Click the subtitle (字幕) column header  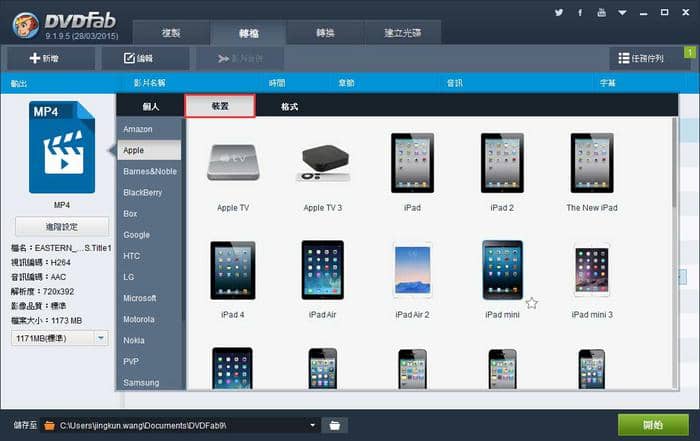(608, 83)
